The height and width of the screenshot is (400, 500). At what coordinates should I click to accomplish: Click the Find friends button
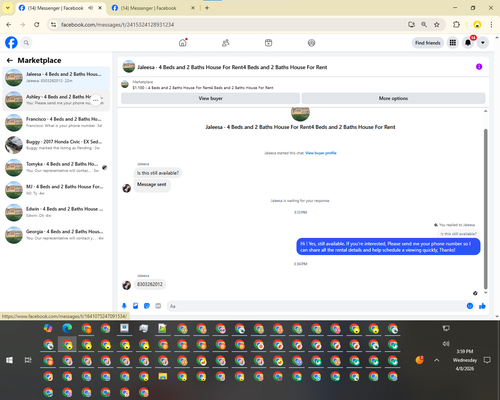pos(428,43)
